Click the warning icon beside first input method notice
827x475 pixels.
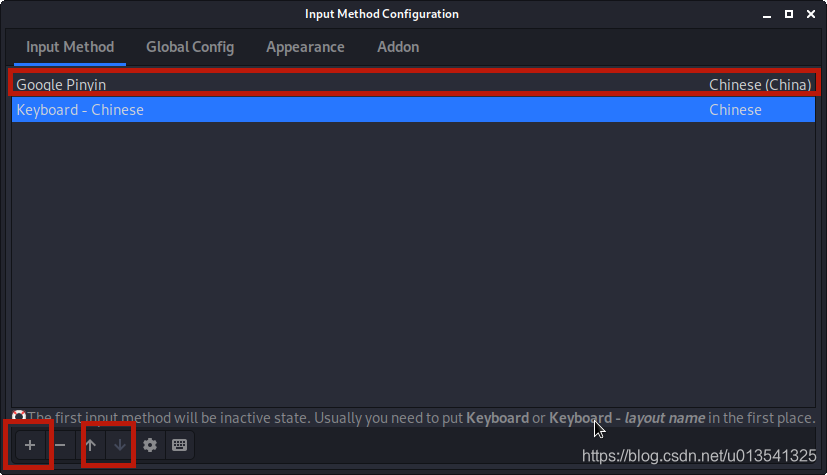(x=19, y=416)
